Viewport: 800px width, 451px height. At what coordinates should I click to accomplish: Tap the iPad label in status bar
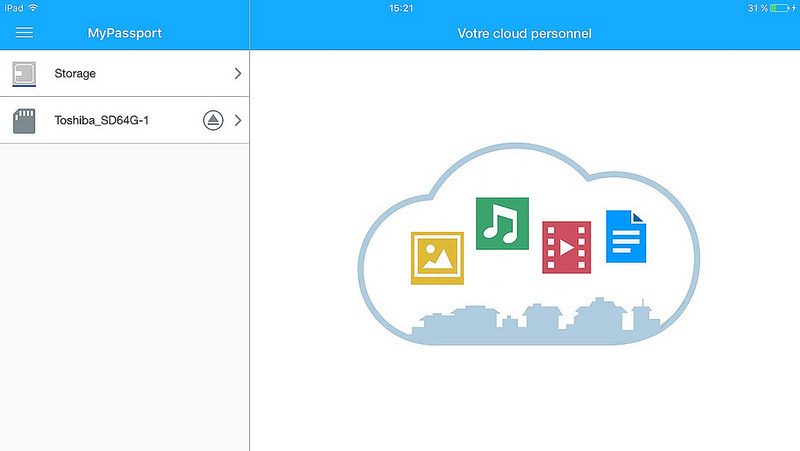pos(14,8)
